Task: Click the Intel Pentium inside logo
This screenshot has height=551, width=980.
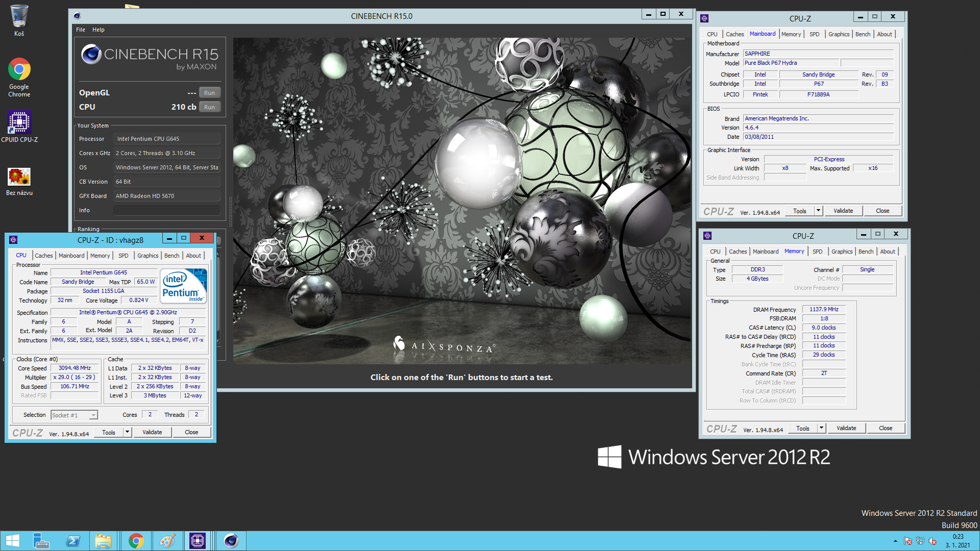Action: point(184,286)
